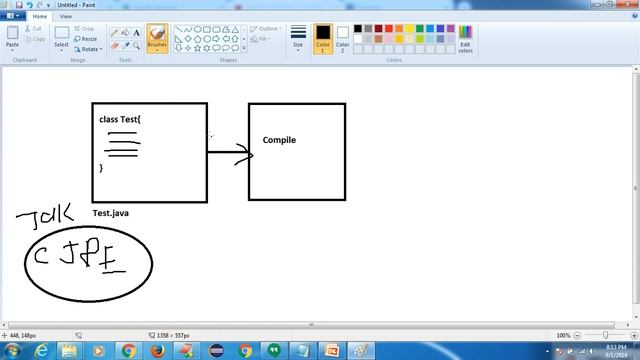The image size is (640, 360).
Task: Click the Resize button
Action: (x=86, y=39)
